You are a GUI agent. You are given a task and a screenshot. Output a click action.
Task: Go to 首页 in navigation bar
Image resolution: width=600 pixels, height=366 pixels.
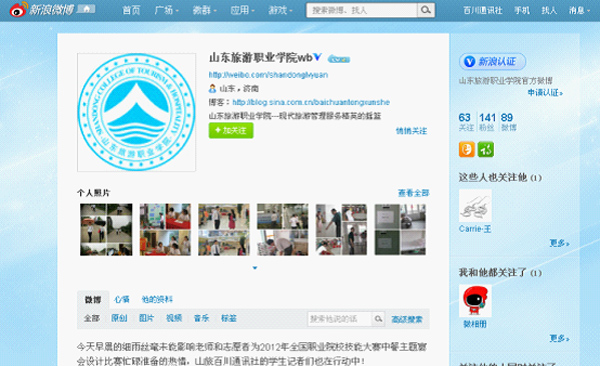(x=131, y=10)
